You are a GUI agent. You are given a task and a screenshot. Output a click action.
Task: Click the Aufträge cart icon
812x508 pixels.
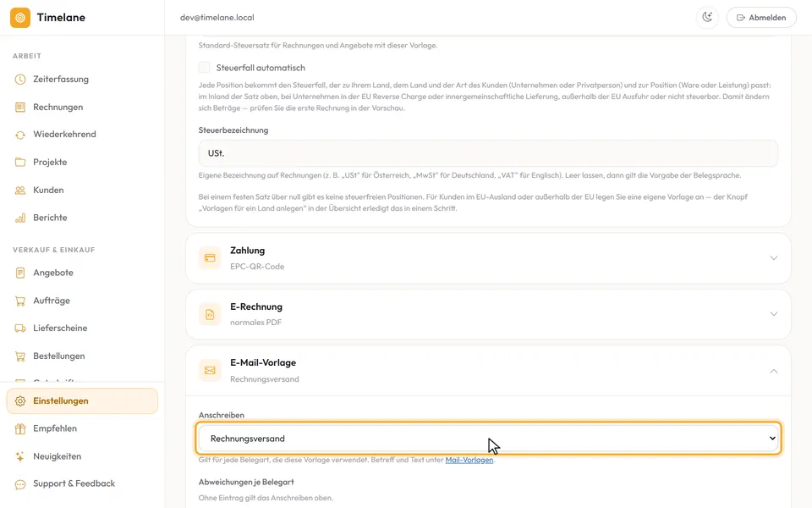pyautogui.click(x=20, y=301)
